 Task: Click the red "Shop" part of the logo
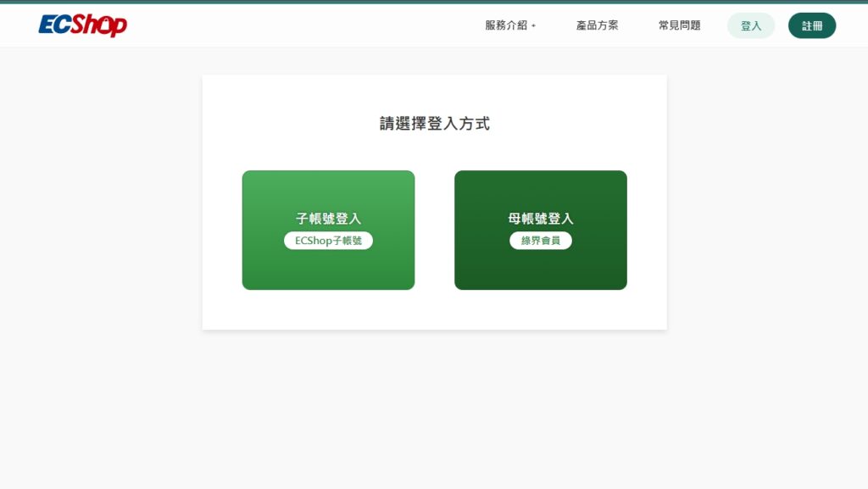pyautogui.click(x=98, y=25)
